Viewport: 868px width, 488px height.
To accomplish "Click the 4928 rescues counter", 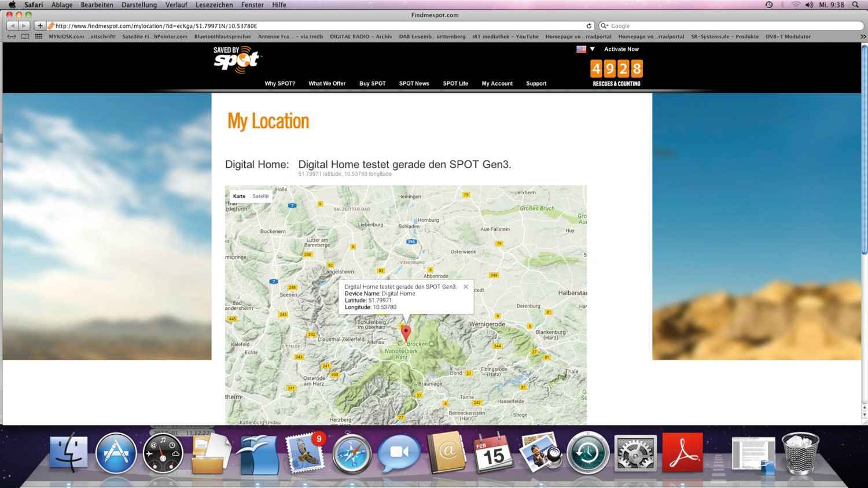I will pos(616,69).
